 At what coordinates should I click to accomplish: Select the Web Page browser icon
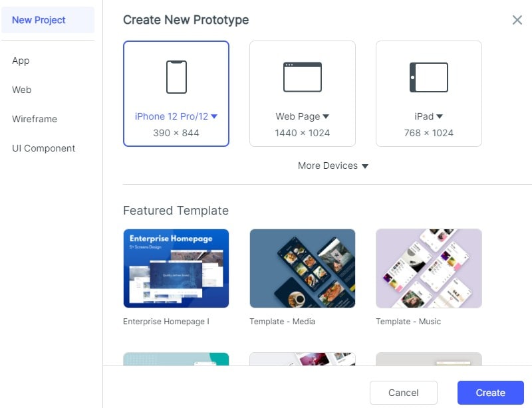(303, 77)
